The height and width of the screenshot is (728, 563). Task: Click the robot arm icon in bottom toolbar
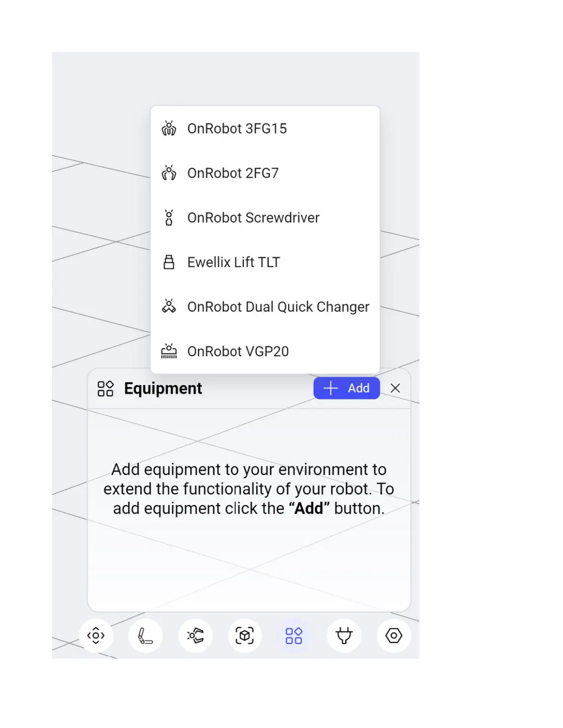145,636
